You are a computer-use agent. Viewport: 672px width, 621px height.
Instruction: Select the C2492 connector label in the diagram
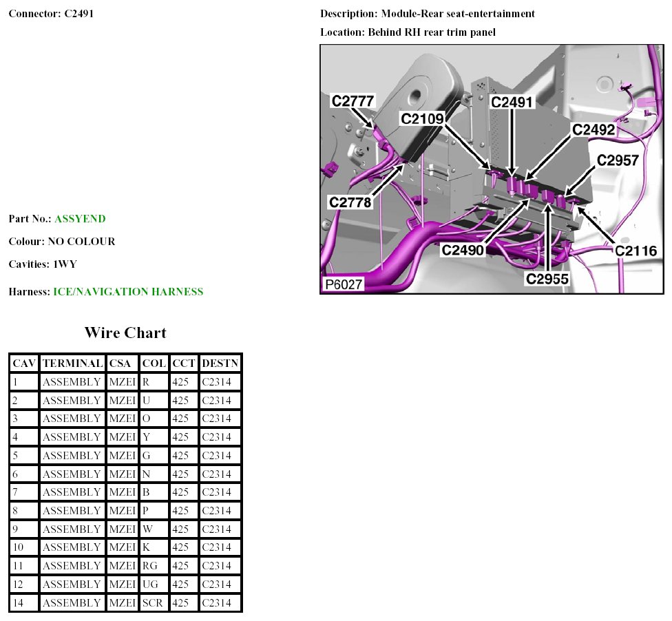[x=594, y=129]
